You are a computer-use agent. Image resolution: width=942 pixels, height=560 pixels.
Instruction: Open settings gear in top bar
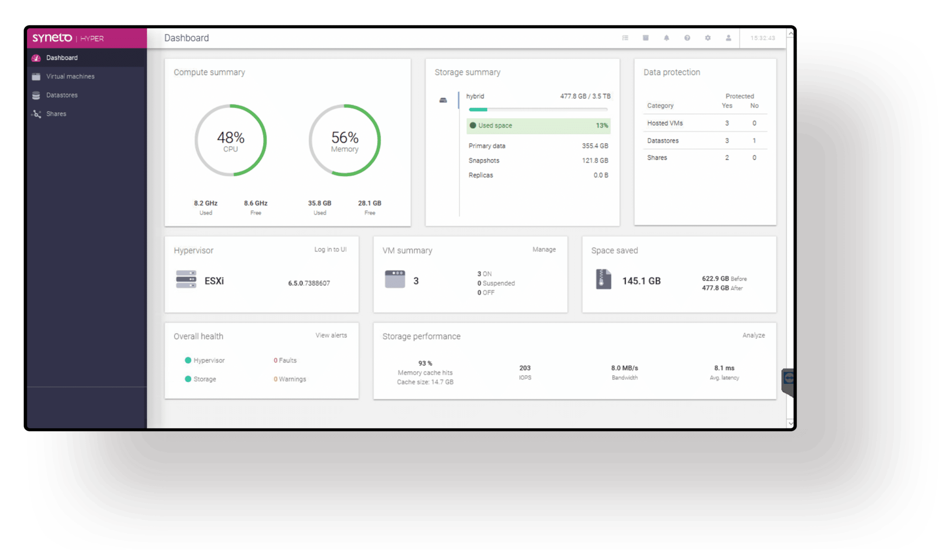(x=708, y=38)
